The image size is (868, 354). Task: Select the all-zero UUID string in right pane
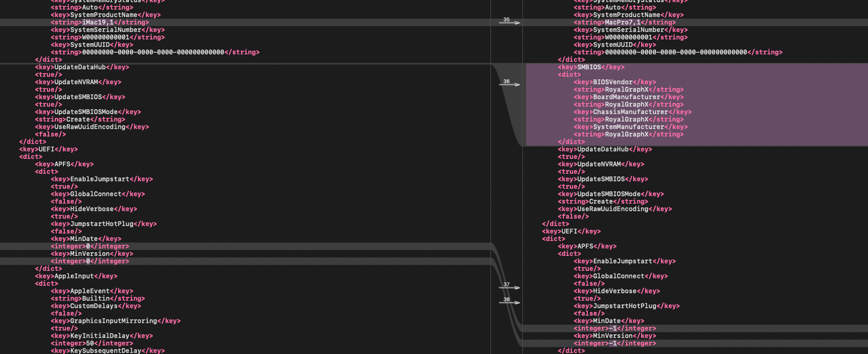(678, 52)
